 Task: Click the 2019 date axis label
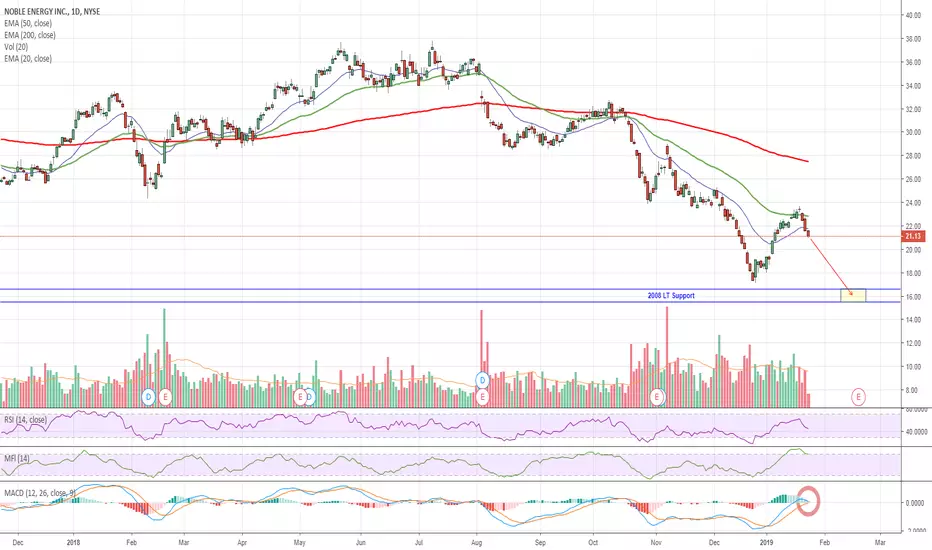click(767, 542)
